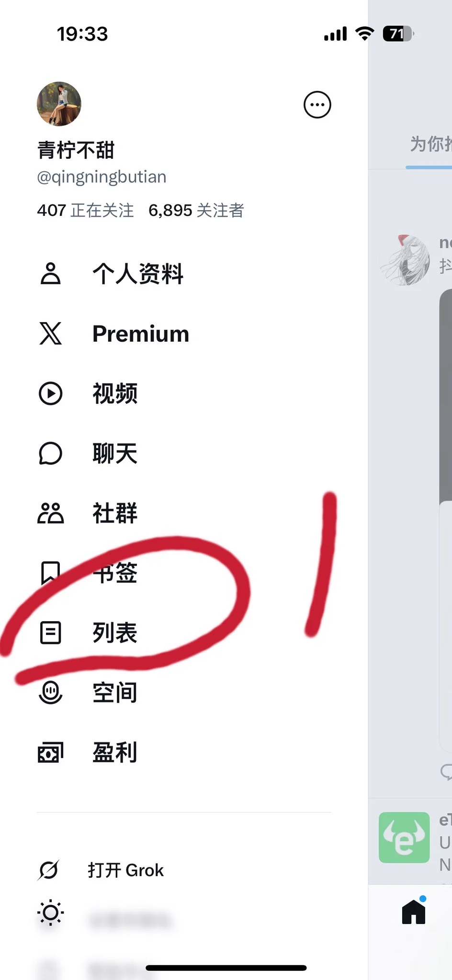Tap the 视频 play circle icon

50,393
